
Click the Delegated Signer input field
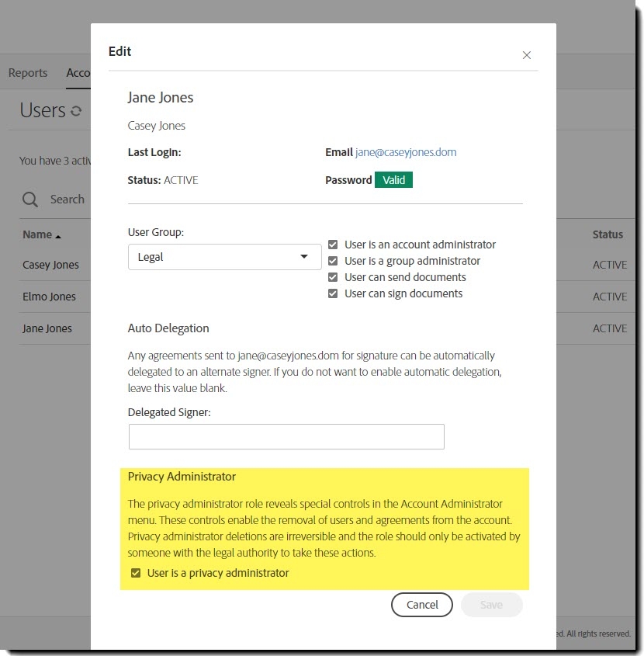[286, 436]
